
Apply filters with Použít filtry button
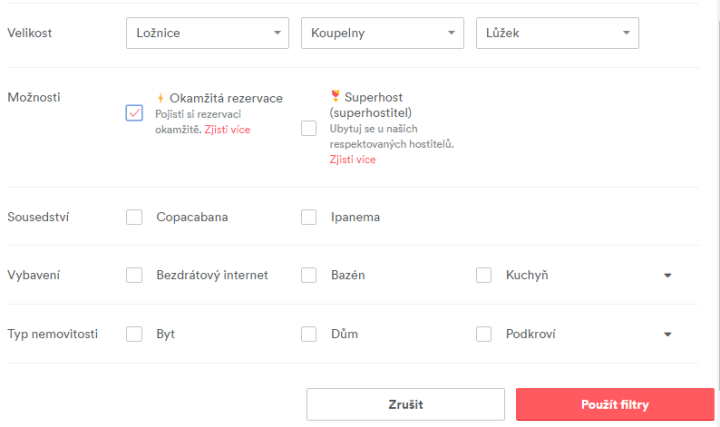coord(615,405)
